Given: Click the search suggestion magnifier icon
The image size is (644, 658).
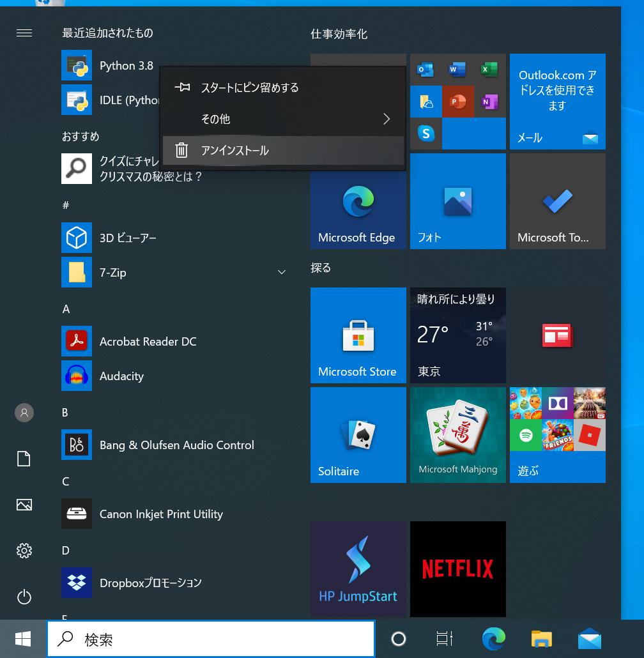Looking at the screenshot, I should tap(77, 168).
